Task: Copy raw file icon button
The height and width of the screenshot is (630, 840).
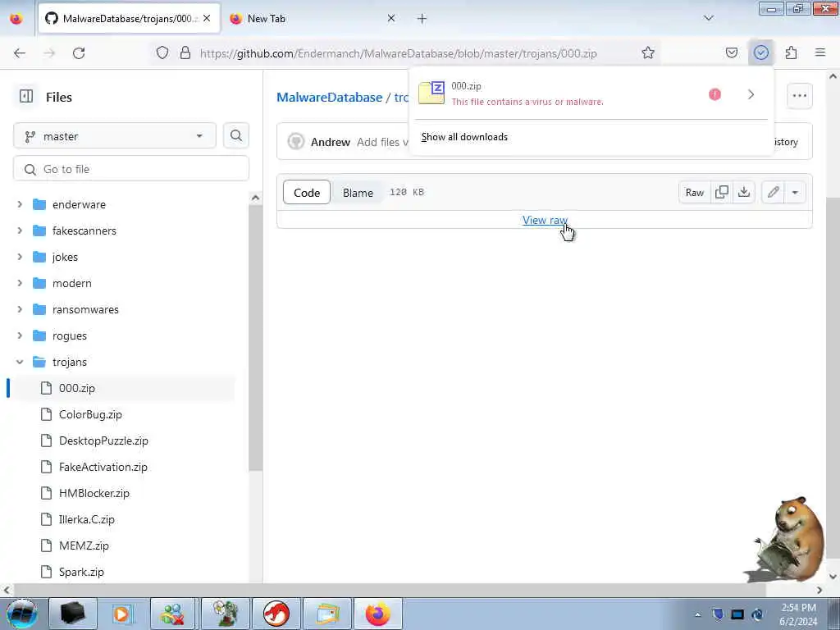Action: 722,192
